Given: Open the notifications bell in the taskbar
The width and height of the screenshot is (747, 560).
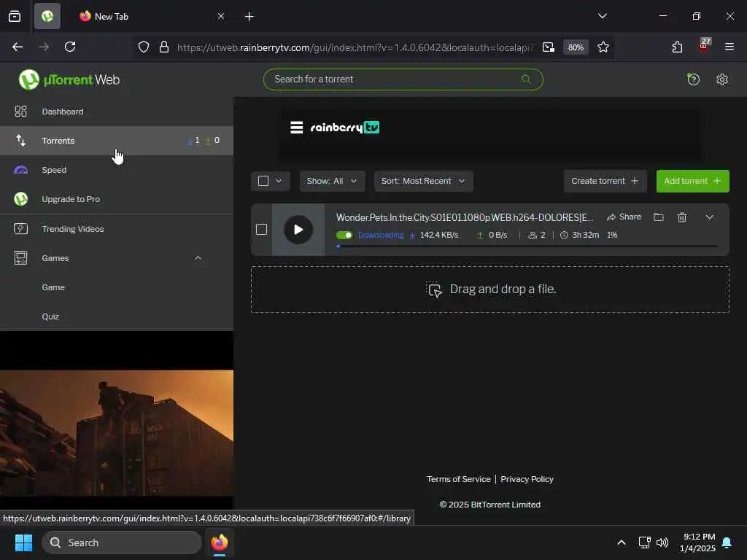Looking at the screenshot, I should click(x=727, y=542).
